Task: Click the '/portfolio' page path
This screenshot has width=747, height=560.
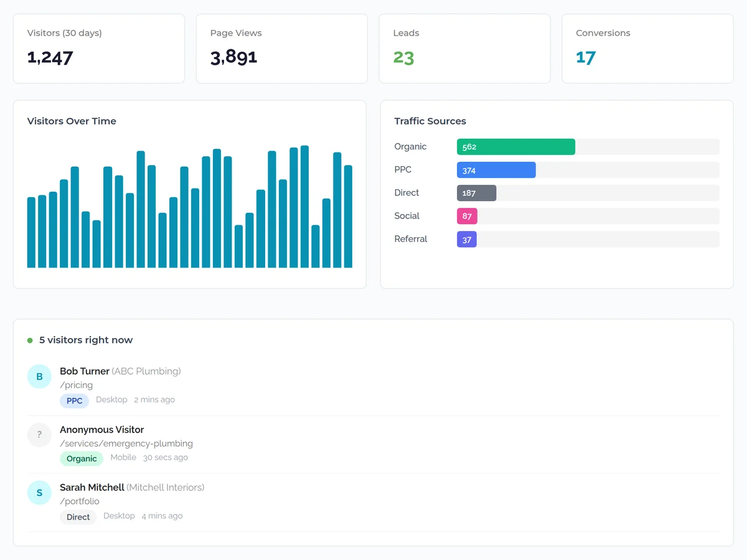Action: pos(80,501)
